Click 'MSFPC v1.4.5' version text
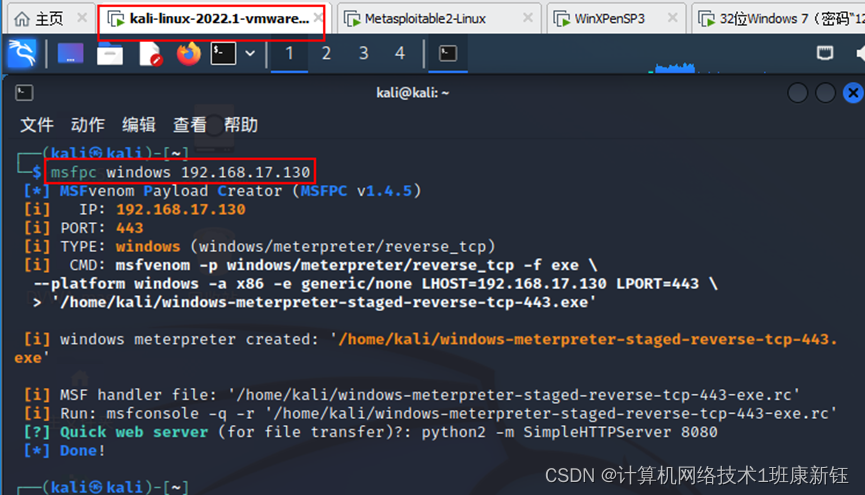 point(356,191)
